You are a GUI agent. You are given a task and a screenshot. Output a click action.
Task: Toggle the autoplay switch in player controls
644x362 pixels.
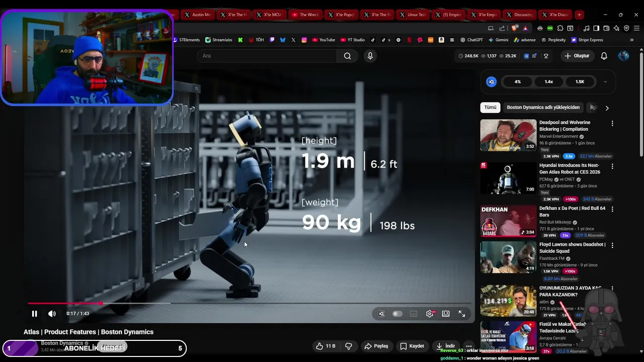397,314
